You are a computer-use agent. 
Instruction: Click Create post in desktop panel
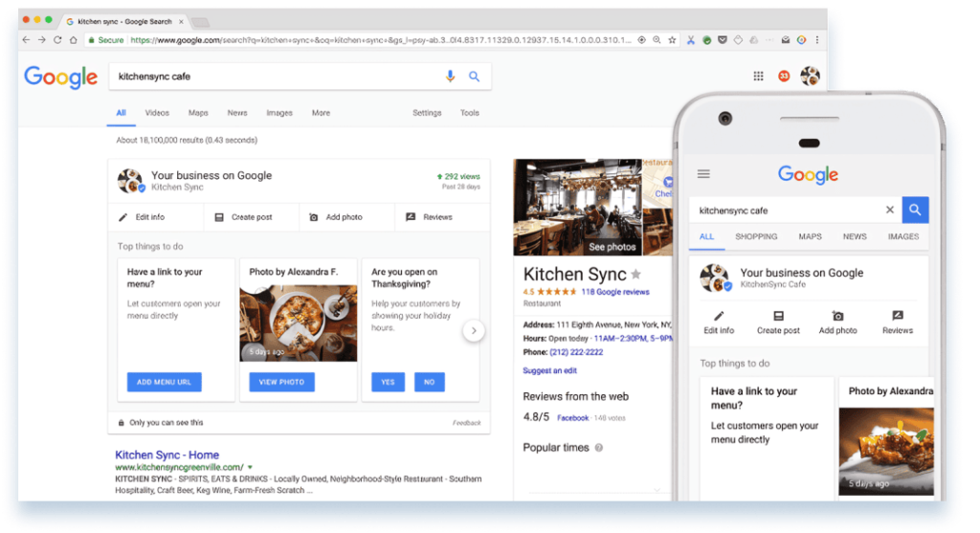244,217
